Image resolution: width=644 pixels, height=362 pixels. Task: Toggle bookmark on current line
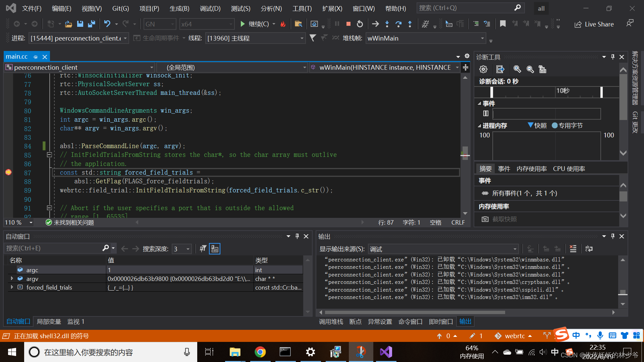(x=502, y=24)
